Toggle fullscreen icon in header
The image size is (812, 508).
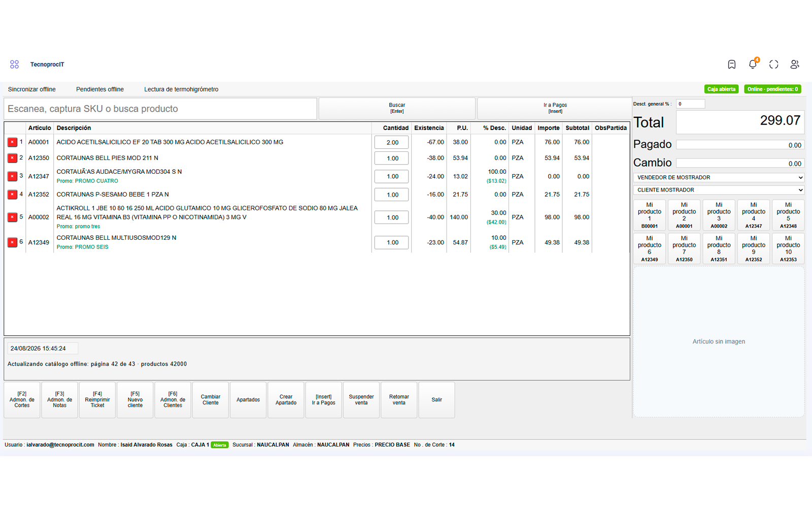coord(773,65)
